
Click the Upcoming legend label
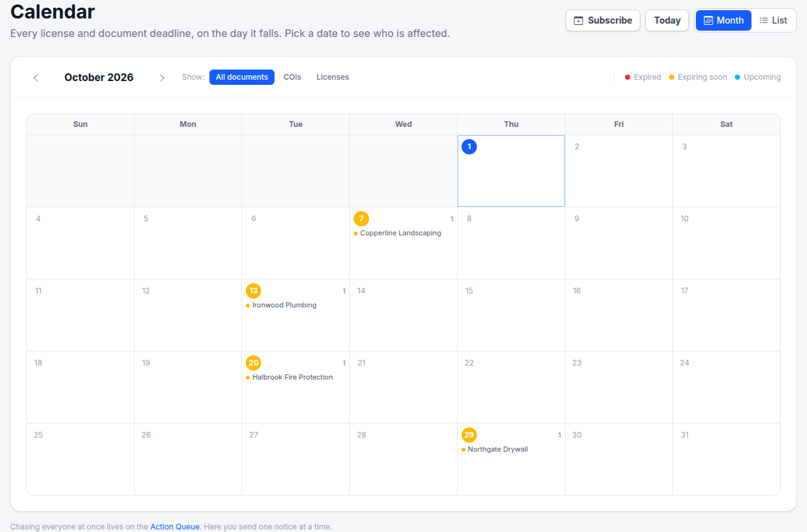[762, 77]
